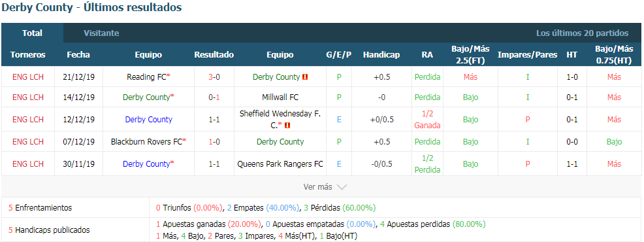Open the Los últimos 20 partidos selector
The height and width of the screenshot is (242, 644).
pyautogui.click(x=582, y=33)
